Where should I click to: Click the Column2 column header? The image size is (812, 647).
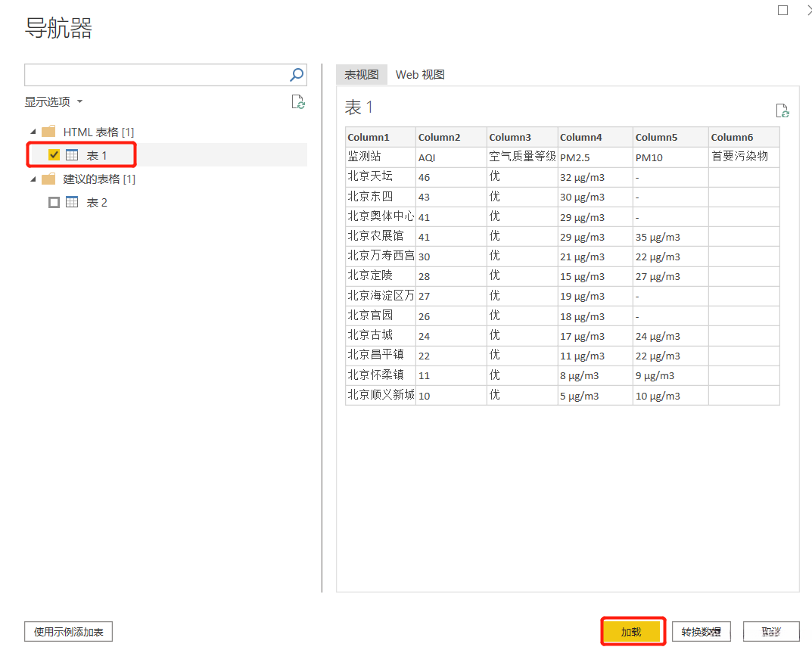coord(451,137)
